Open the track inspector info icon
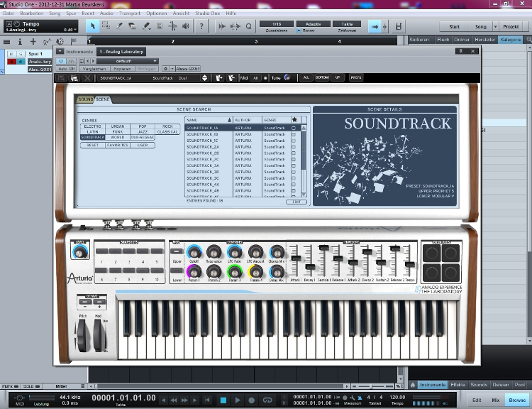This screenshot has height=409, width=532. [x=20, y=41]
